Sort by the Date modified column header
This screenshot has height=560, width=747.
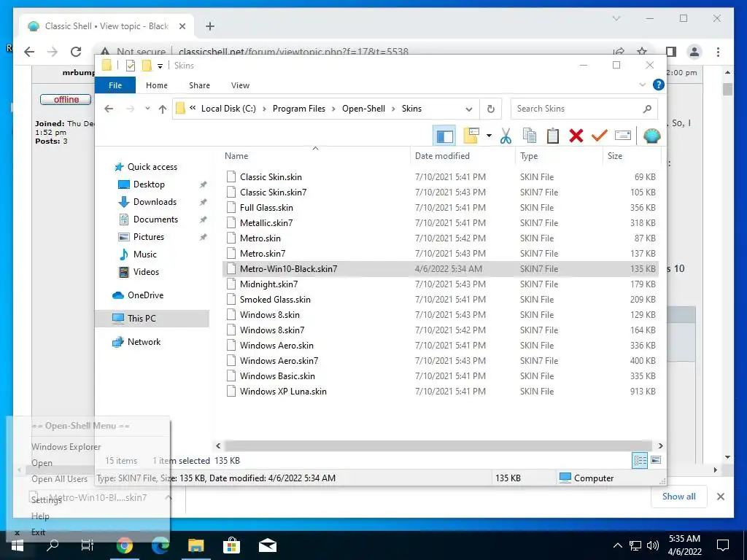(462, 156)
